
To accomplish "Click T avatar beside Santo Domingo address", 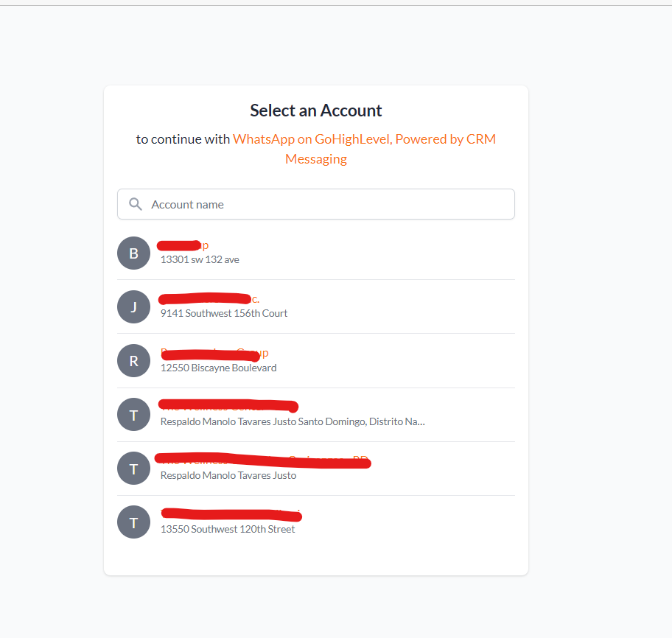I will (x=133, y=414).
